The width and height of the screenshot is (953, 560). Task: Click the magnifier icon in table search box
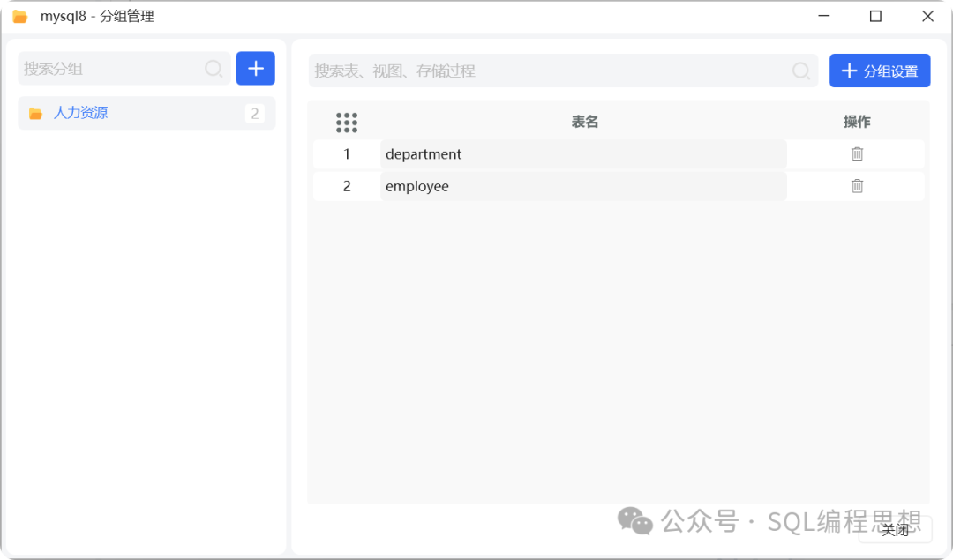pos(801,71)
